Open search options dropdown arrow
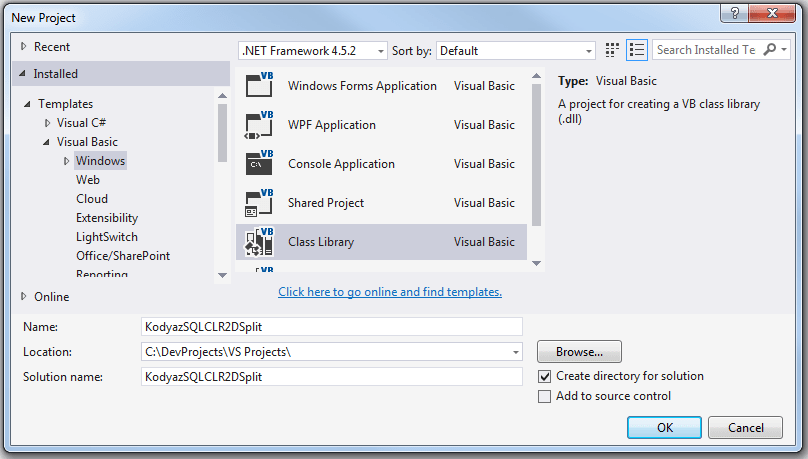This screenshot has width=808, height=459. (x=784, y=49)
